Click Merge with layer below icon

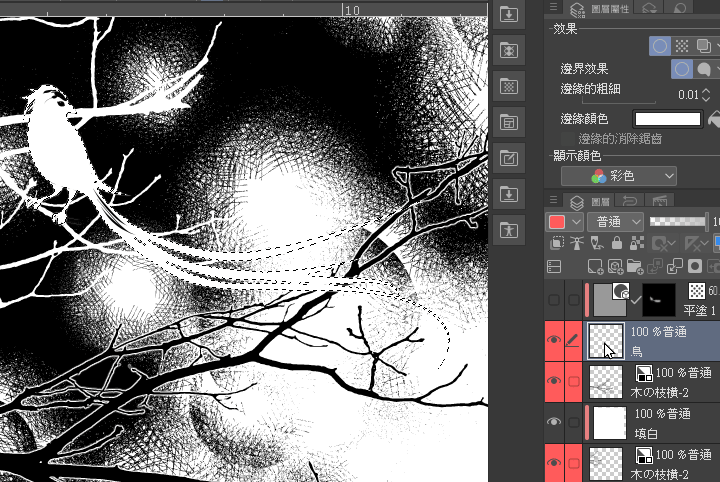[x=675, y=266]
